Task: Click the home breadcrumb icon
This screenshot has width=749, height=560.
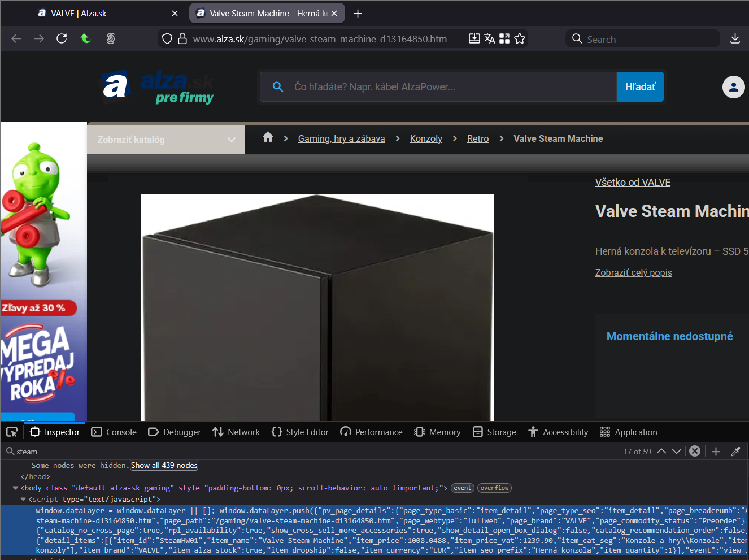Action: (268, 137)
